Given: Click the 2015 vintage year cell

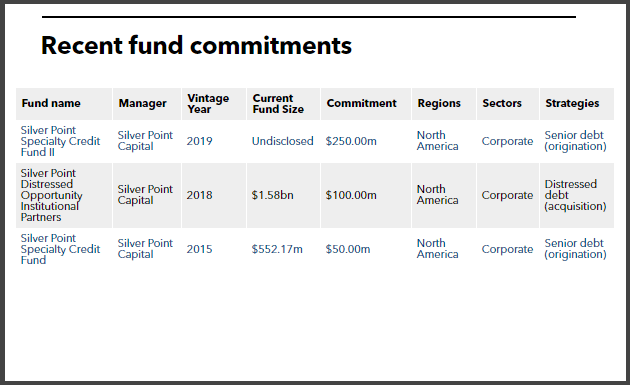Looking at the screenshot, I should (199, 249).
